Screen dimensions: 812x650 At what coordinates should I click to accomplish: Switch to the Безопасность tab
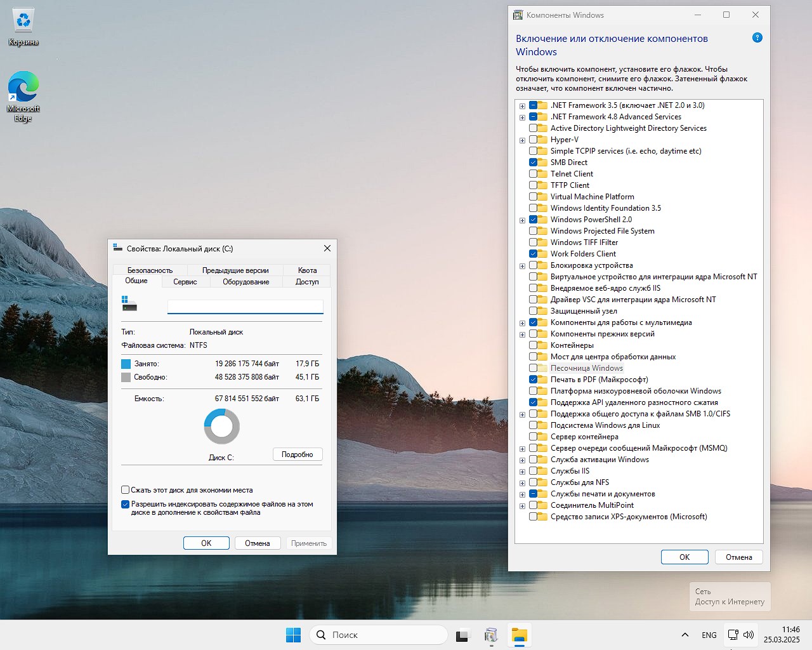pos(150,270)
